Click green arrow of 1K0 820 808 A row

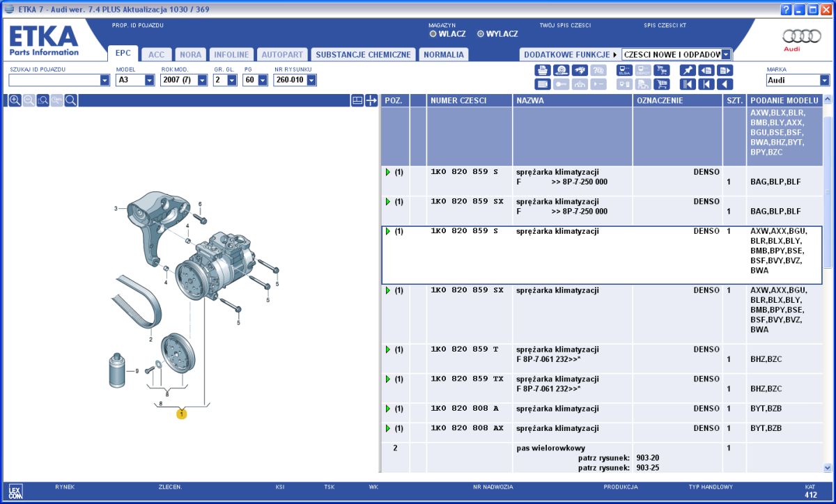point(388,409)
